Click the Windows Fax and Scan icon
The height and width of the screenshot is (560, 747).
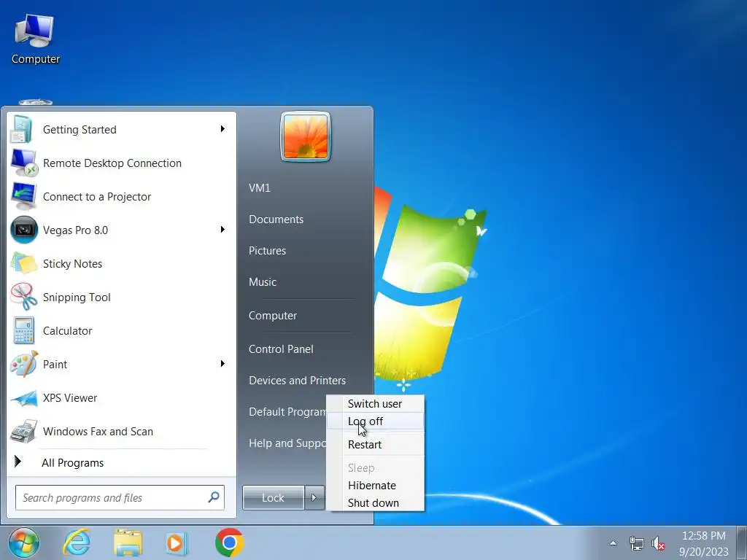coord(24,432)
